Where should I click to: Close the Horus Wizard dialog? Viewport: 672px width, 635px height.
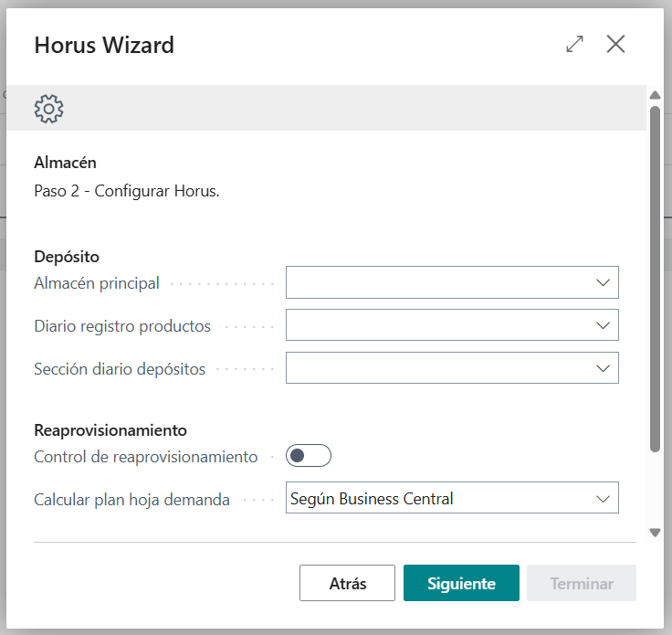pos(616,44)
